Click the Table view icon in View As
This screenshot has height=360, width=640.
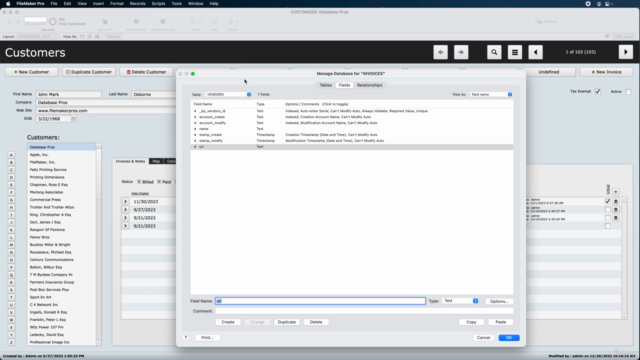pos(97,37)
